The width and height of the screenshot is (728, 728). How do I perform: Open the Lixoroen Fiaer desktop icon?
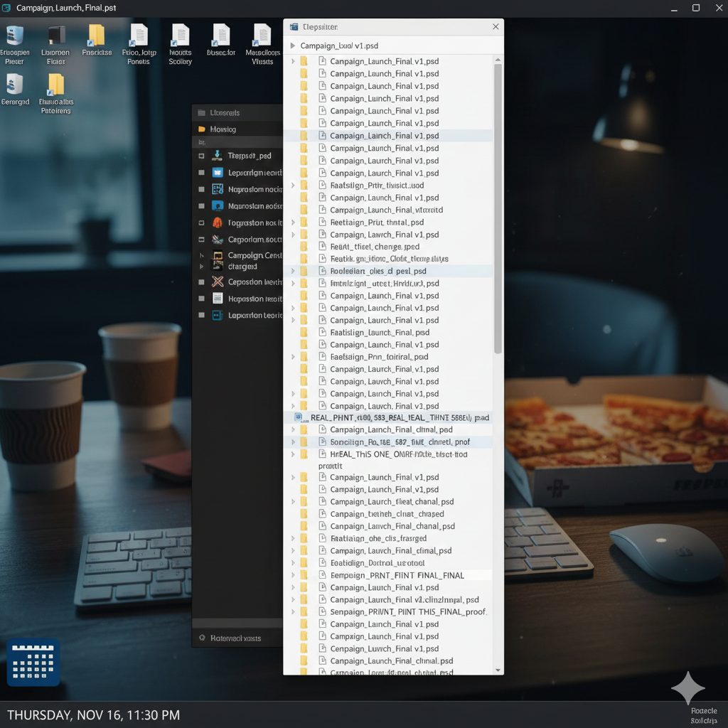click(x=55, y=36)
